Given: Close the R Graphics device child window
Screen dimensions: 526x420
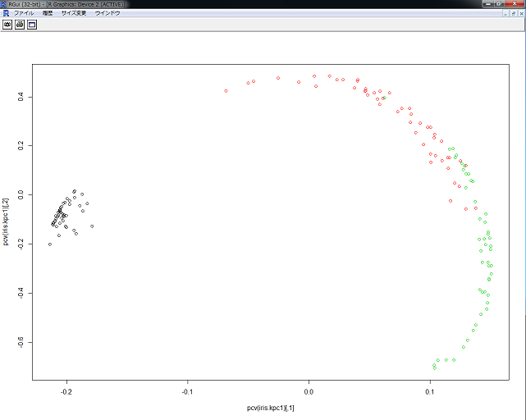Looking at the screenshot, I should coord(520,13).
